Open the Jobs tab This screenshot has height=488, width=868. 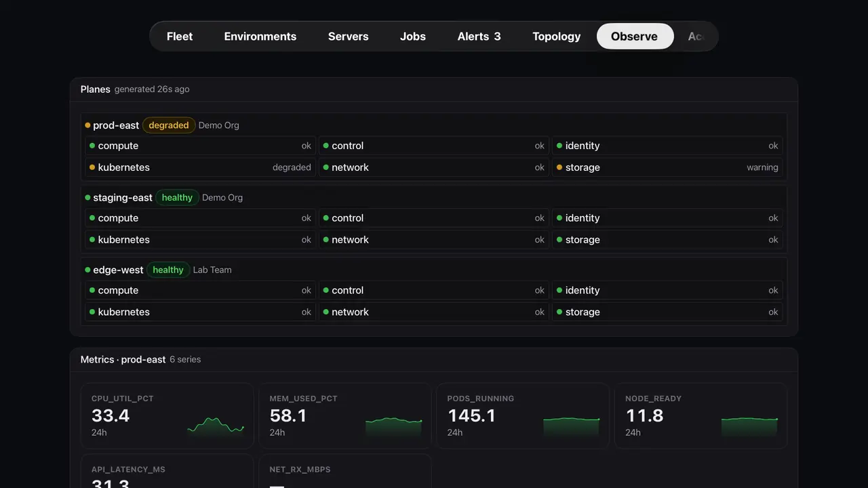coord(413,37)
